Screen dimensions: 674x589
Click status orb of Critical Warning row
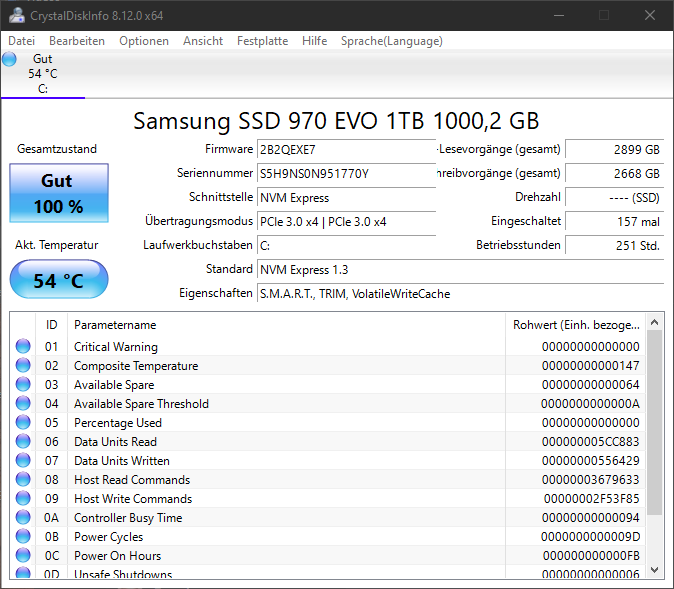click(x=23, y=347)
